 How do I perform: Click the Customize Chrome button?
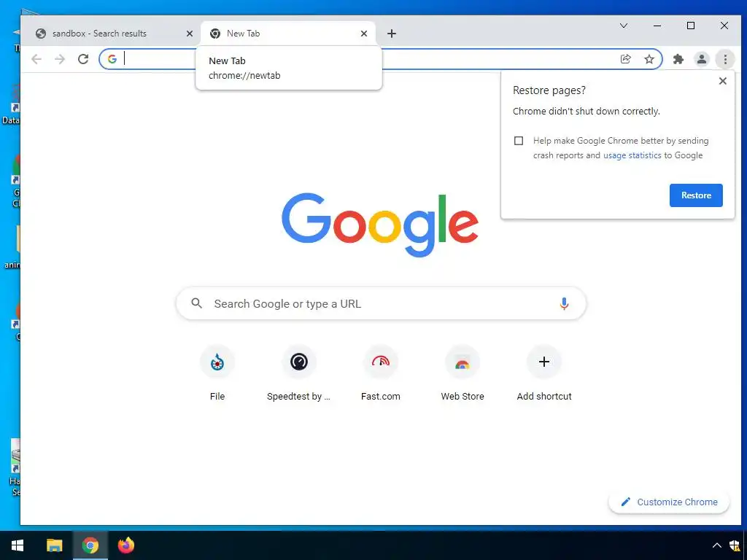click(669, 502)
